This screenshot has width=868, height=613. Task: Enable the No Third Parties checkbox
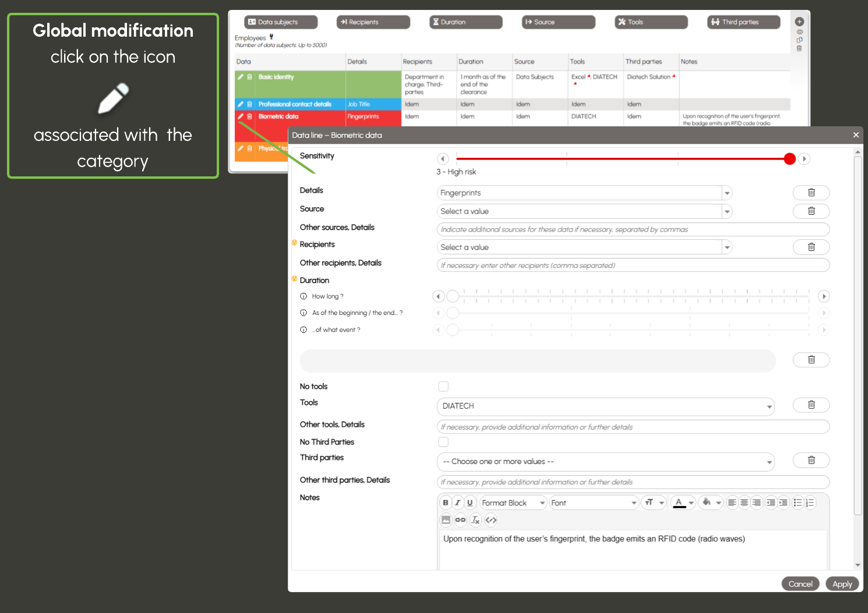coord(443,442)
